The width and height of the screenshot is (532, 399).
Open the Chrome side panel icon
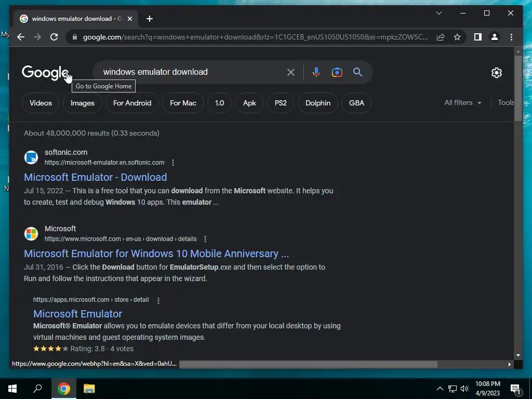click(478, 37)
